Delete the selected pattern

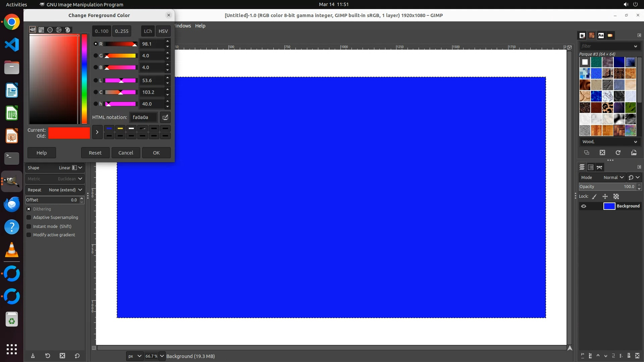tap(602, 153)
